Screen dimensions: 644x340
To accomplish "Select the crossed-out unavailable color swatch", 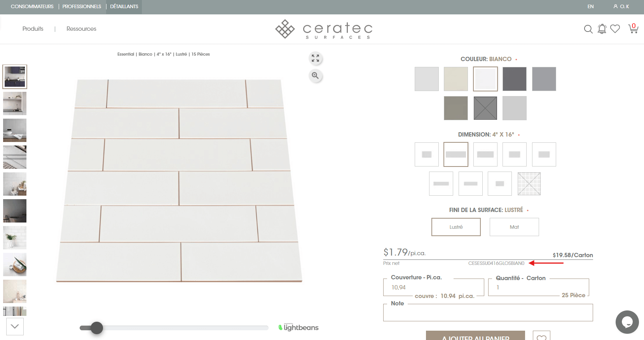I will point(485,108).
